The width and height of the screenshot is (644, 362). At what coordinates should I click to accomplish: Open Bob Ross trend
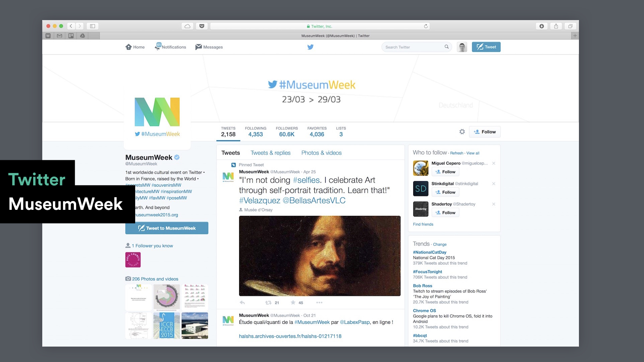point(422,286)
